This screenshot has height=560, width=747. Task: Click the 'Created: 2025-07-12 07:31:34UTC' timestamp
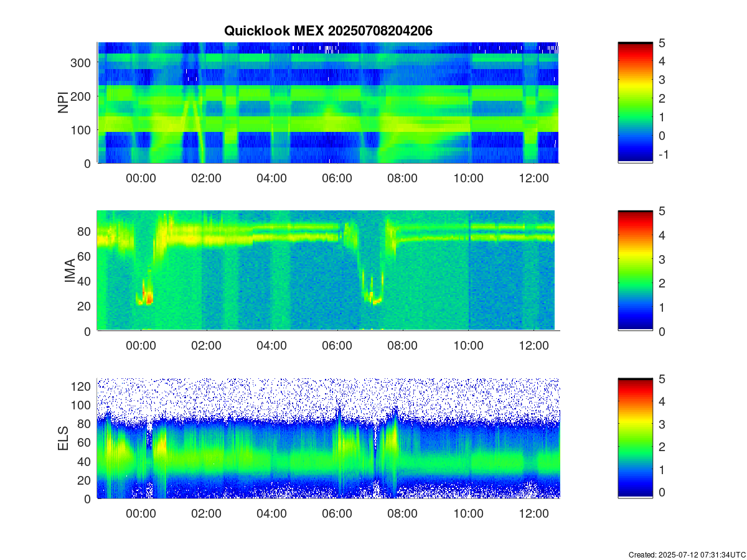click(x=687, y=554)
